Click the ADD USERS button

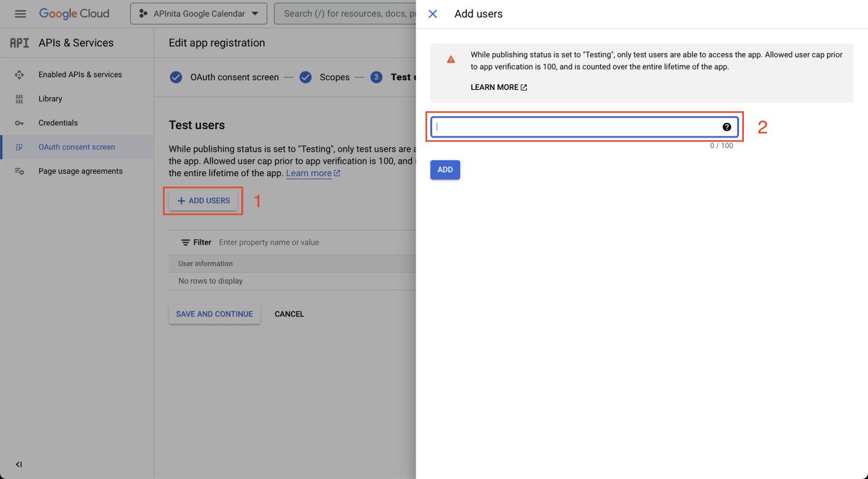203,201
